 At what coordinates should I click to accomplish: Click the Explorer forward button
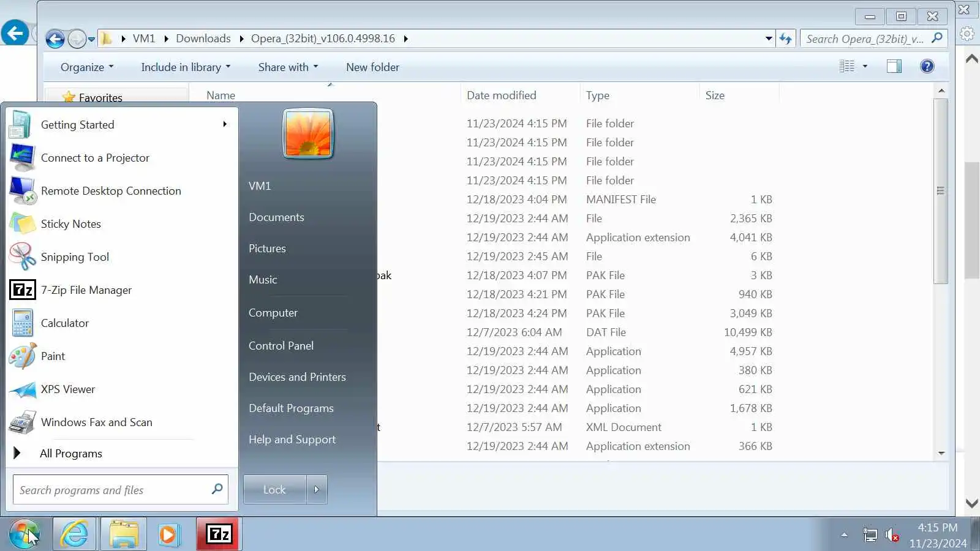tap(77, 39)
